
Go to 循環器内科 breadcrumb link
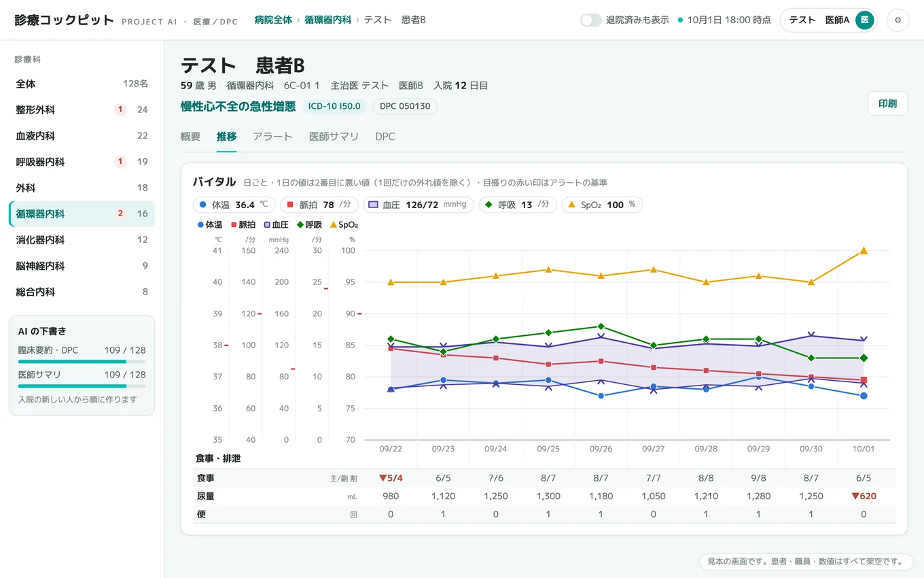(x=328, y=20)
